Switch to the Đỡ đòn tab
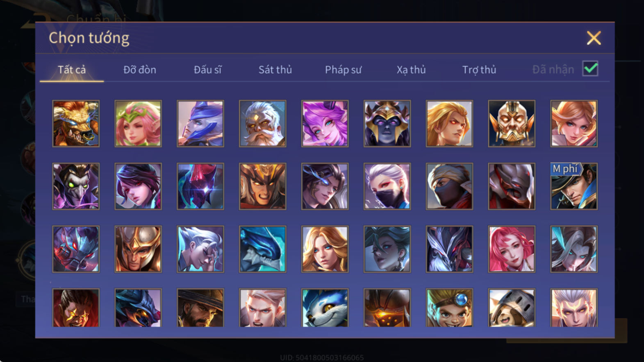The width and height of the screenshot is (644, 362). tap(140, 70)
